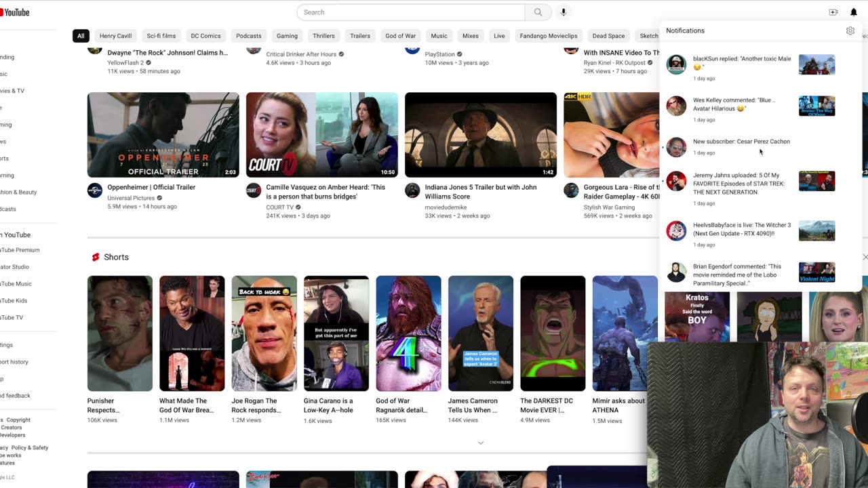Open The DARKEST DC Movie short

(553, 333)
